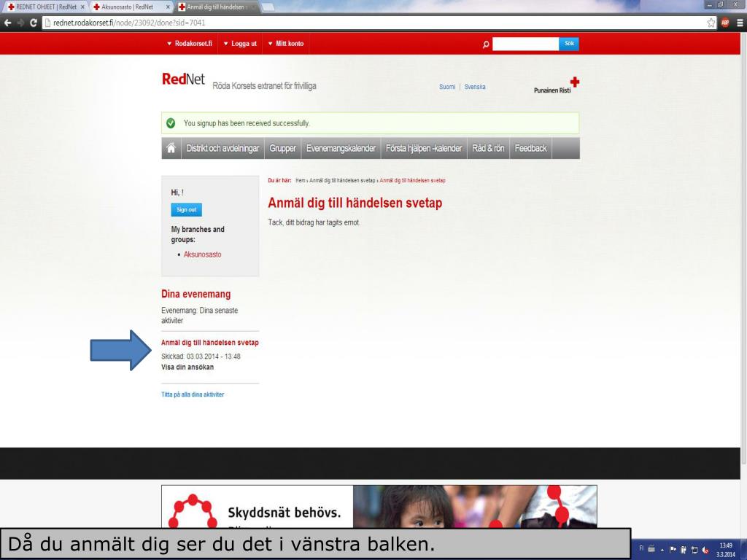The image size is (747, 560).
Task: Click Visa din ansökan link
Action: (x=187, y=367)
